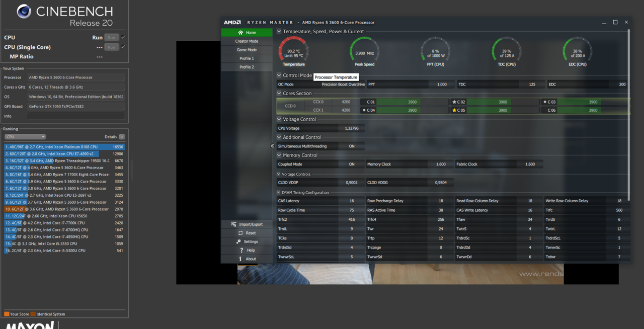The width and height of the screenshot is (644, 329).
Task: Switch to Creator Mode profile
Action: (247, 41)
